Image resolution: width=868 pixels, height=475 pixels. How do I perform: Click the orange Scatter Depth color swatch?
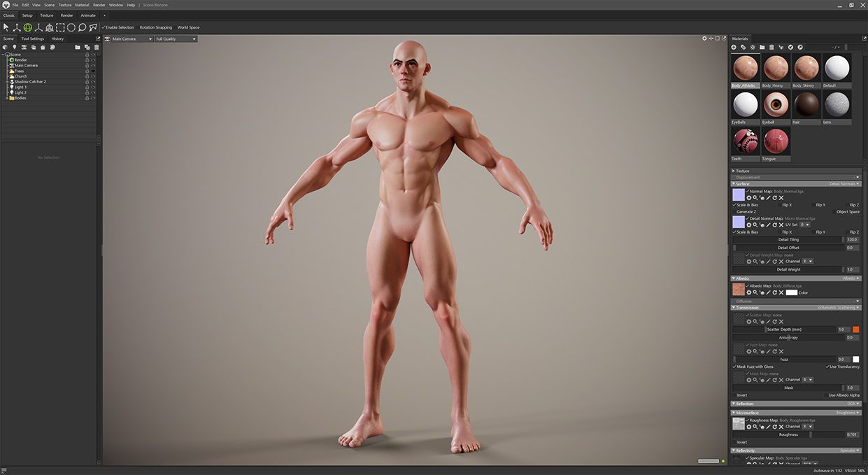[x=855, y=329]
